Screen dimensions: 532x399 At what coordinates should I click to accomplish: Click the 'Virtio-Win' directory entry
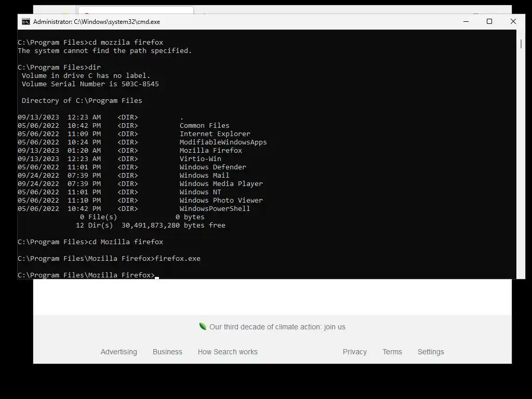pyautogui.click(x=200, y=159)
